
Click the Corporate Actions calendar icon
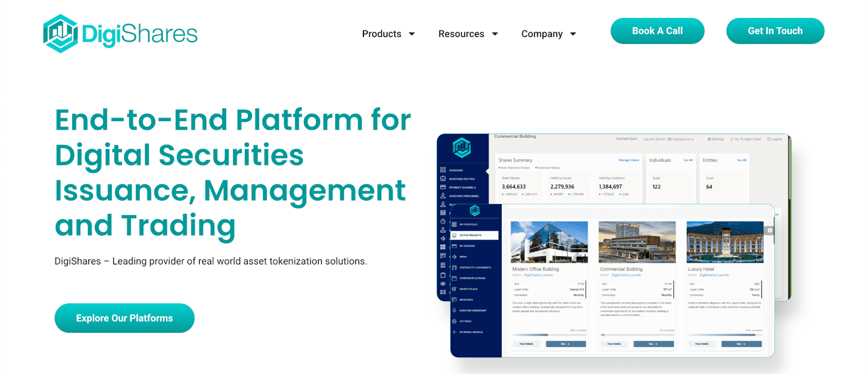[x=454, y=278]
